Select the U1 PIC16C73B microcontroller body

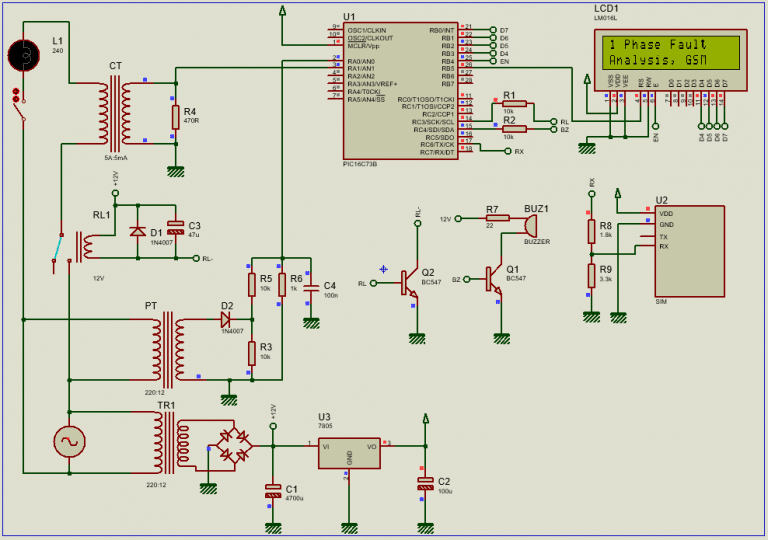click(401, 91)
